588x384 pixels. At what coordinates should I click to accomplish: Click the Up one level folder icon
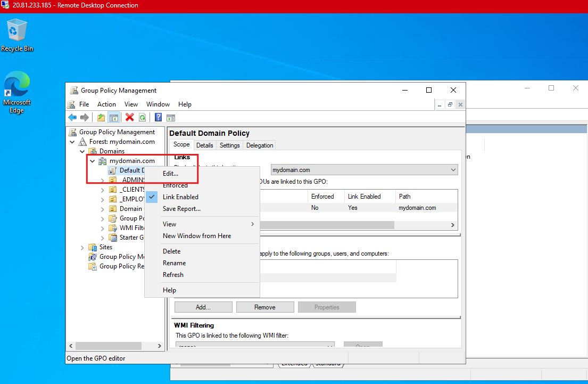click(101, 118)
